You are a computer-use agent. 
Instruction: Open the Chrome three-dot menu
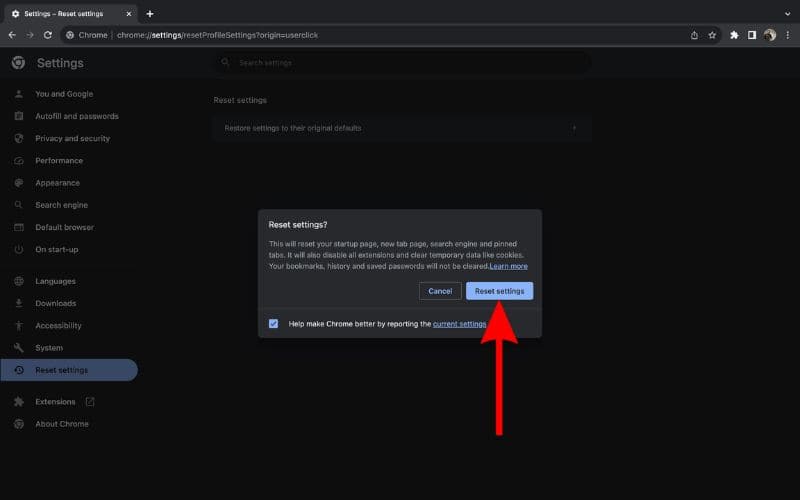click(787, 35)
